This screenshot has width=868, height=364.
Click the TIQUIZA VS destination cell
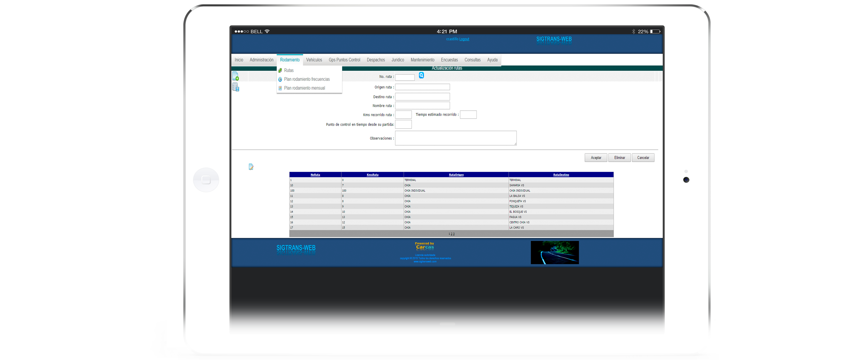(x=561, y=206)
